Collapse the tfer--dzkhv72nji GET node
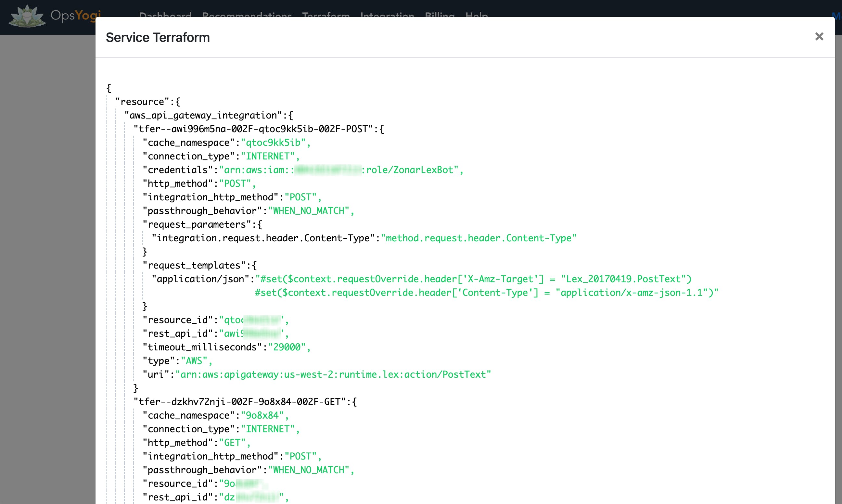Viewport: 842px width, 504px height. click(354, 402)
